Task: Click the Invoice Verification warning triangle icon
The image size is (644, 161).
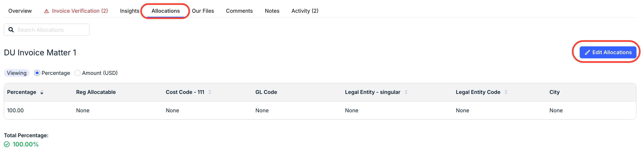Action: (46, 11)
